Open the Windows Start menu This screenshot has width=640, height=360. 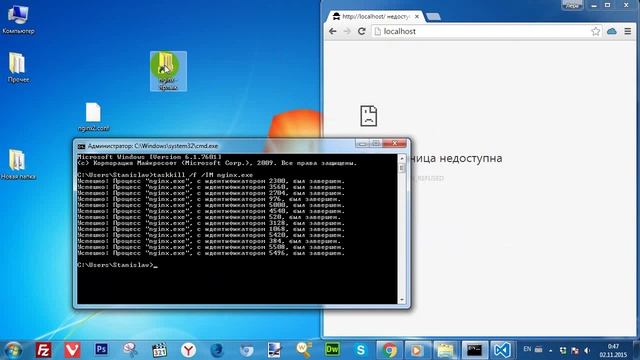point(13,350)
